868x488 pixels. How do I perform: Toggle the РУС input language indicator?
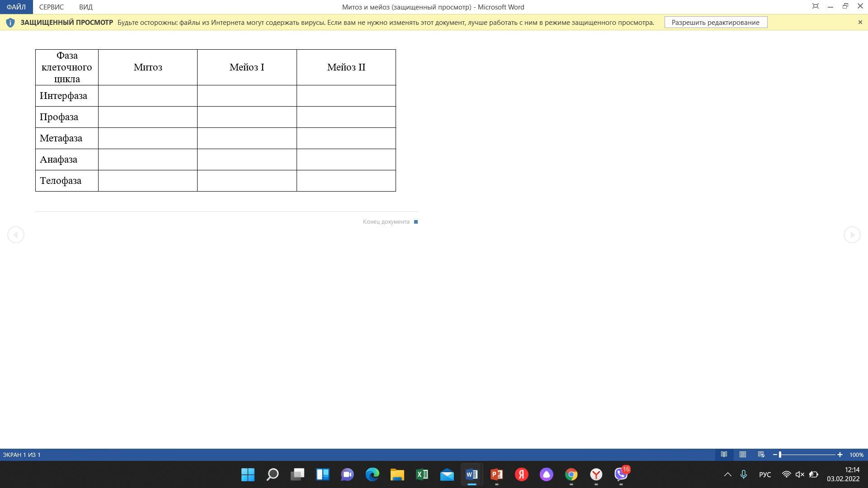tap(764, 474)
